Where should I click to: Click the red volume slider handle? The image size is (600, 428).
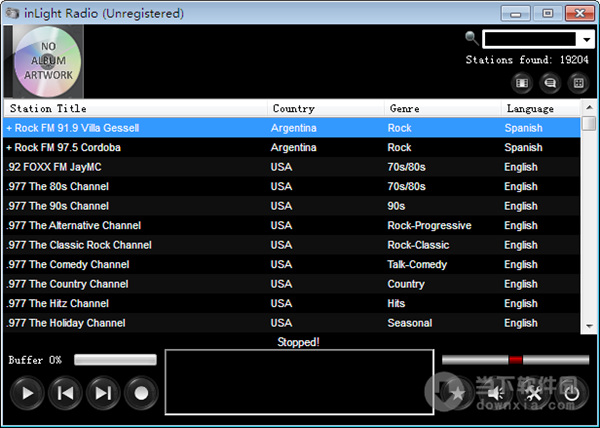(515, 360)
